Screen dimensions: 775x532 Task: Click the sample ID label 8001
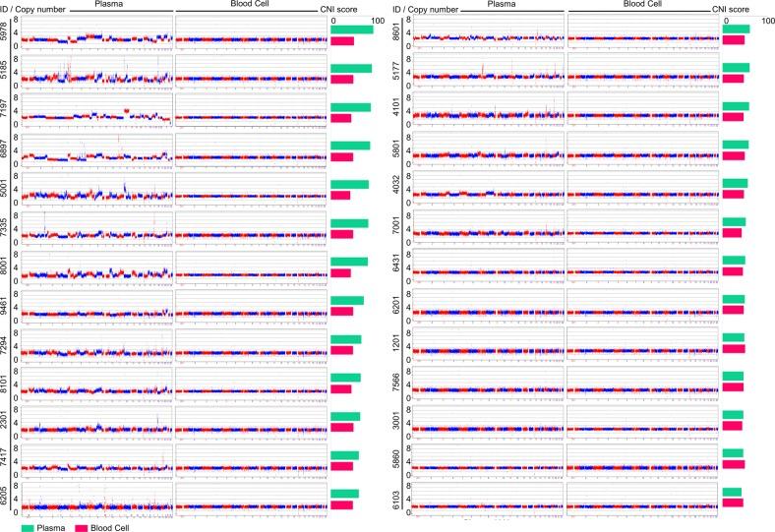point(5,266)
